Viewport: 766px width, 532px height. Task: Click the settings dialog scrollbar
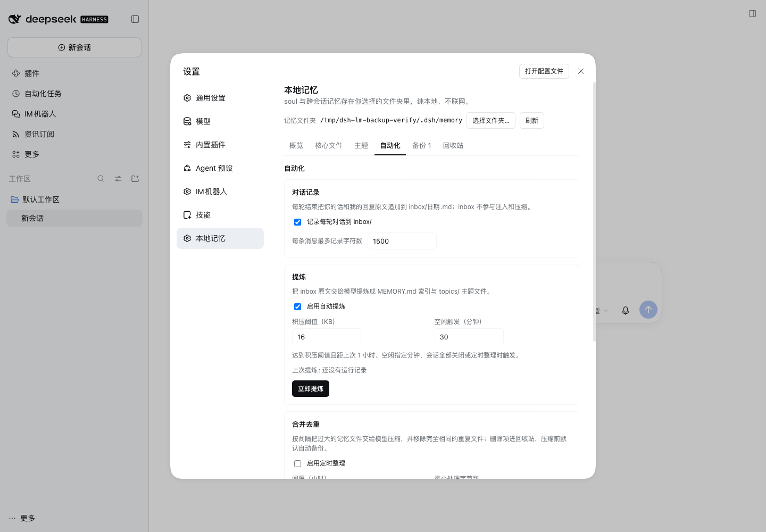click(594, 212)
